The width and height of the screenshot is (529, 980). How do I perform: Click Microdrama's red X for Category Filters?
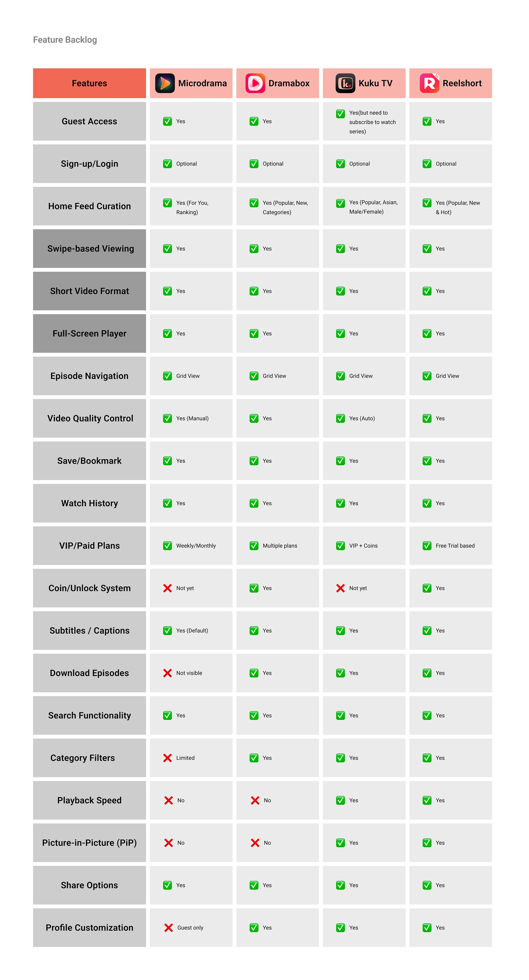coord(167,758)
